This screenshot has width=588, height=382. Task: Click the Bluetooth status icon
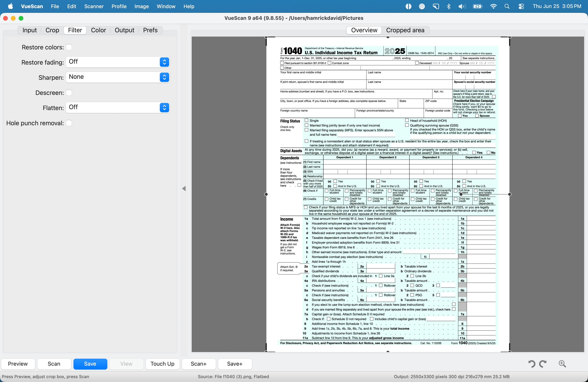(449, 6)
